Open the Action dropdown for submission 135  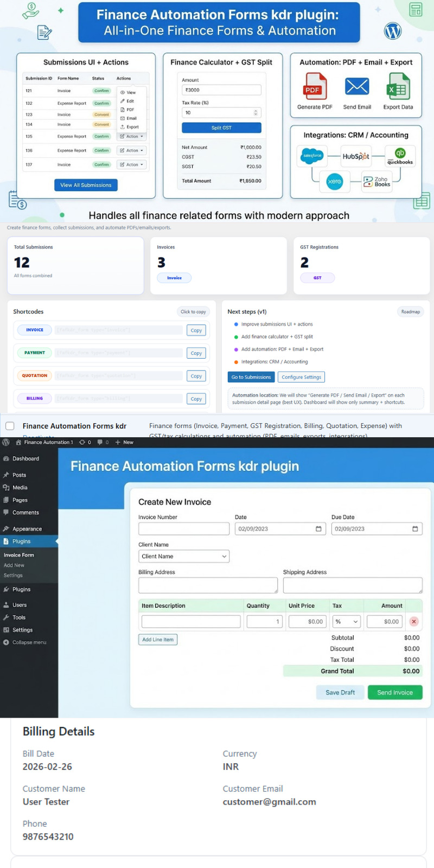tap(132, 136)
